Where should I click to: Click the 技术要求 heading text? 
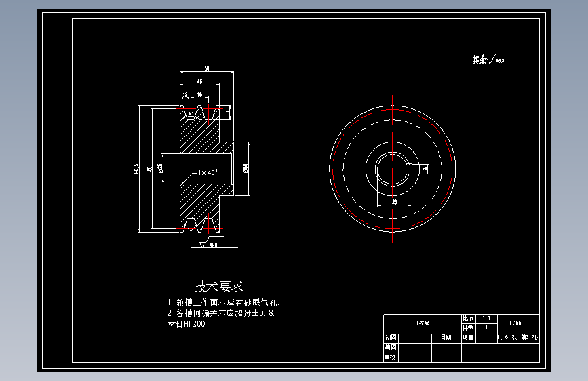pos(218,287)
